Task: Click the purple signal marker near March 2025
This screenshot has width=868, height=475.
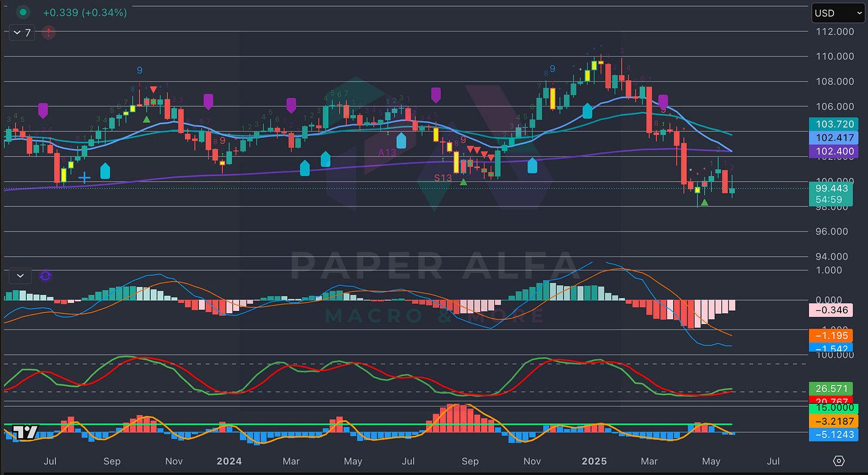Action: pyautogui.click(x=663, y=101)
